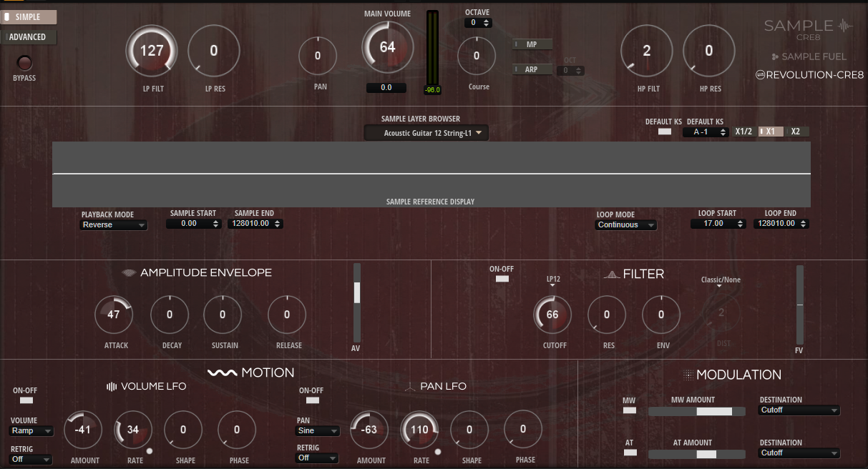Click the VOLUME LFO AMOUNT knob
Image resolution: width=868 pixels, height=469 pixels.
point(83,430)
